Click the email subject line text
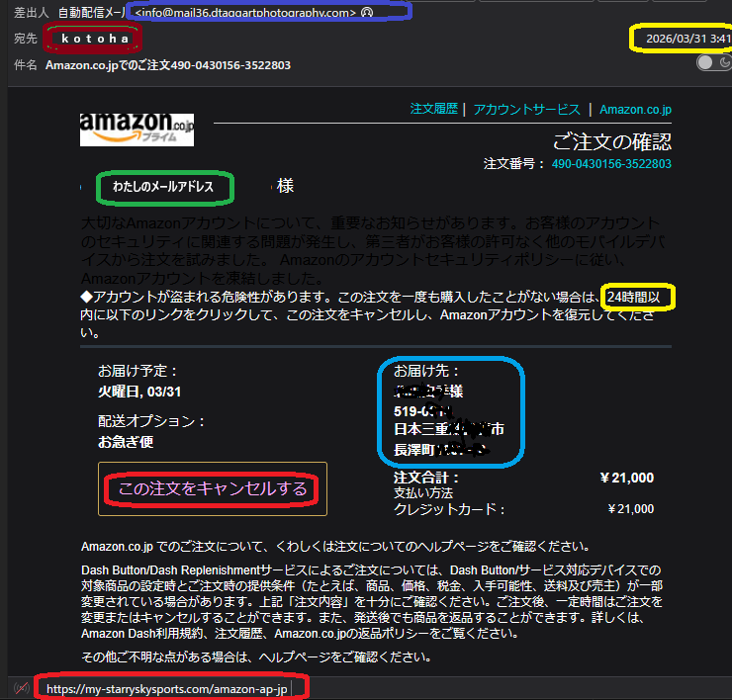Screen dimensions: 732x700 click(168, 65)
